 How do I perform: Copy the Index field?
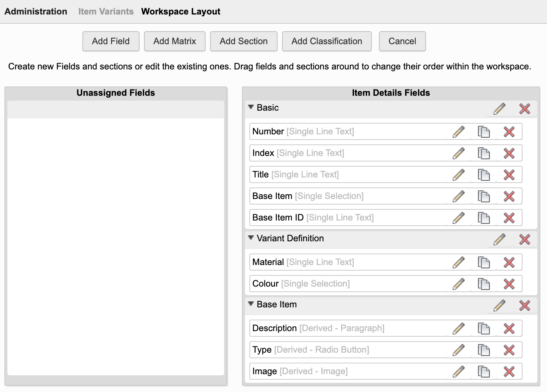coord(484,153)
